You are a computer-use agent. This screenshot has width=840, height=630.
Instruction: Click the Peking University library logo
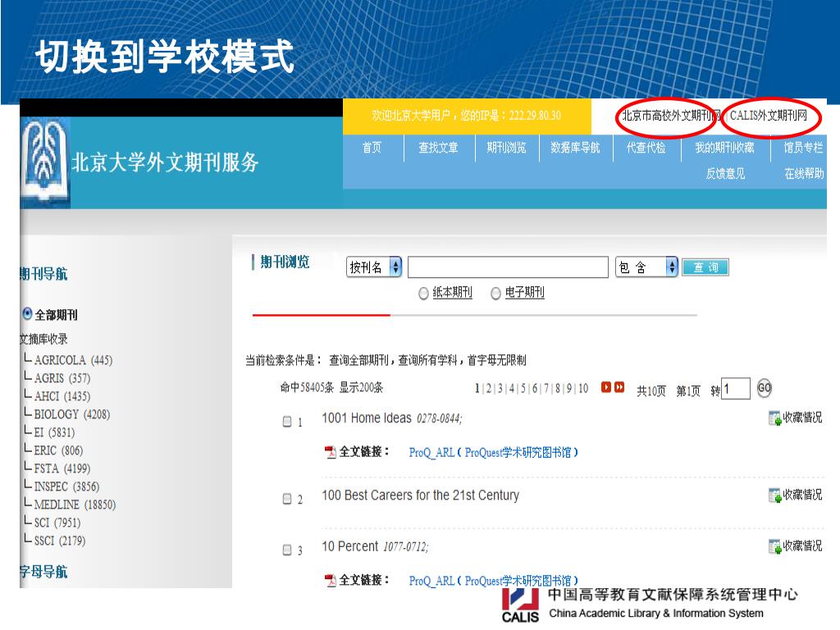pyautogui.click(x=46, y=162)
